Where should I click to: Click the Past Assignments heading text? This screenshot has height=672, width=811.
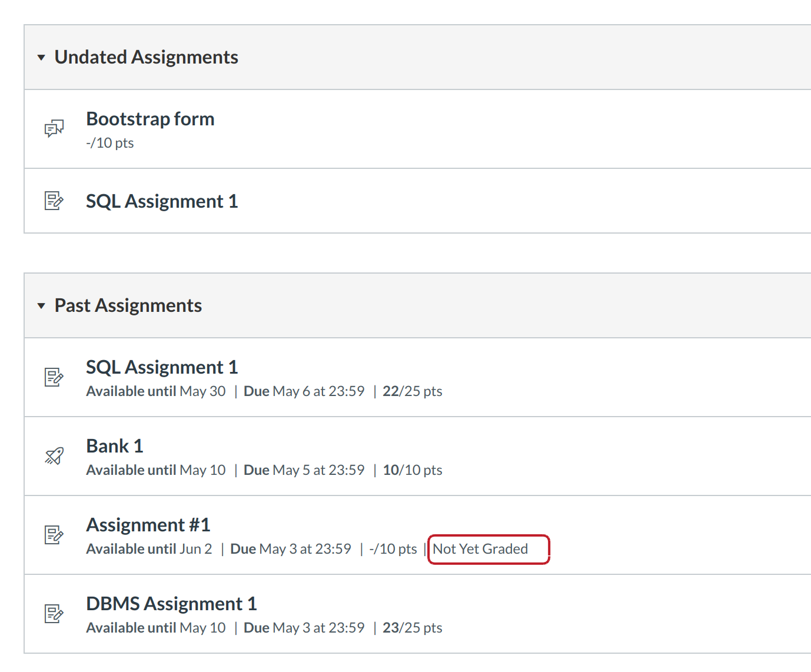(128, 305)
